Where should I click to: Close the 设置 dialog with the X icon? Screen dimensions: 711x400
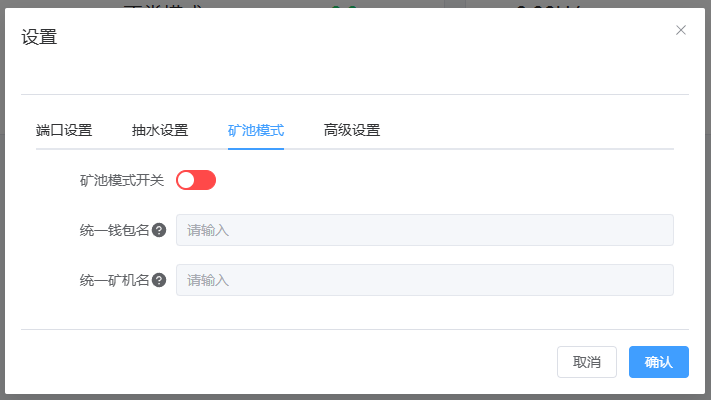(681, 30)
